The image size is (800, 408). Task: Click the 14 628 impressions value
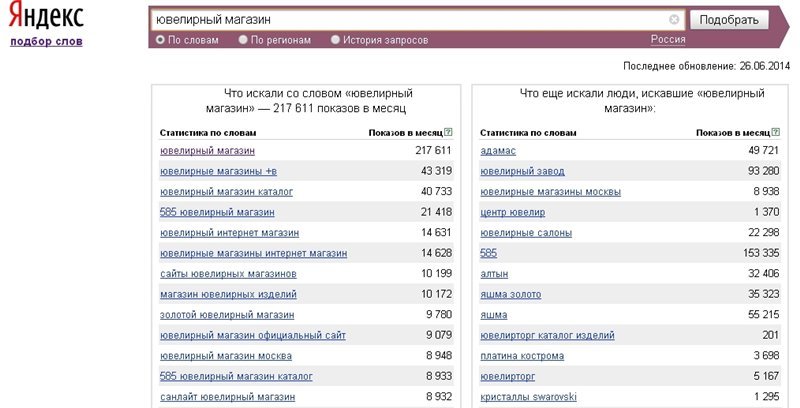[436, 253]
